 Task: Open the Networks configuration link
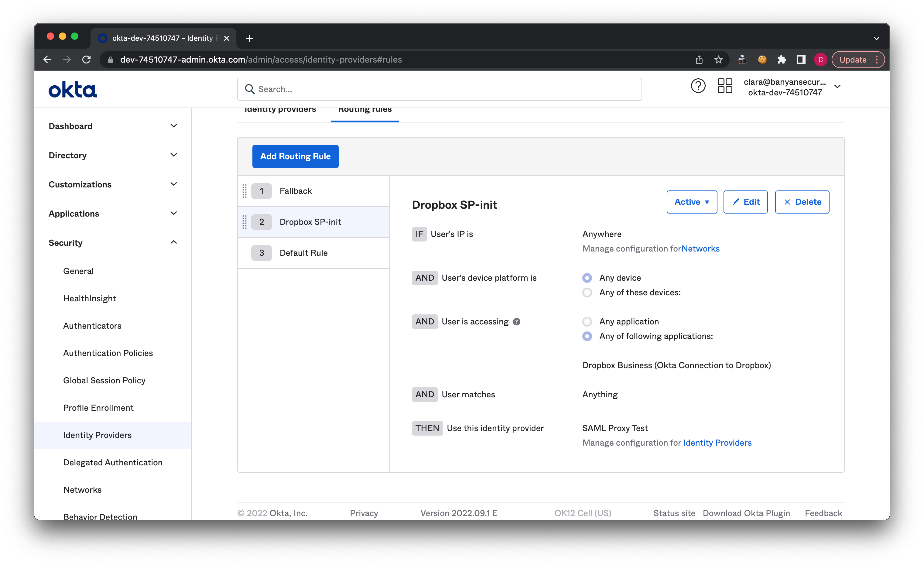coord(700,248)
